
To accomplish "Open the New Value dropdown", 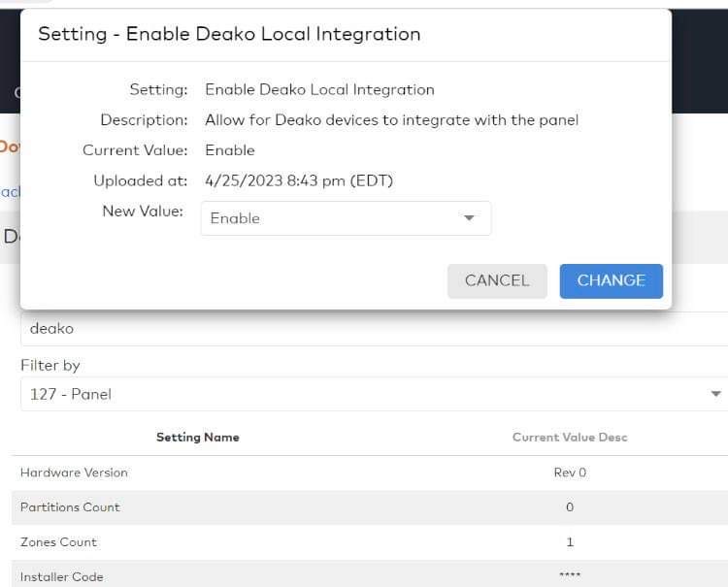I will (346, 218).
